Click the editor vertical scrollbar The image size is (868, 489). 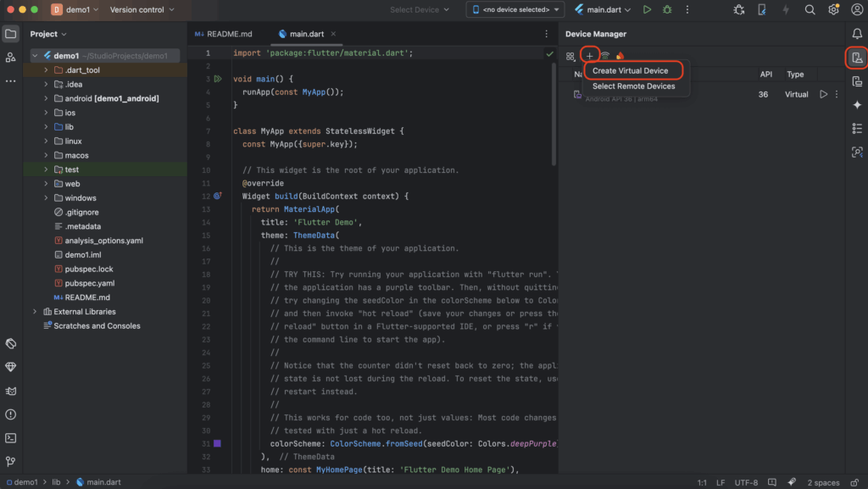[554, 114]
